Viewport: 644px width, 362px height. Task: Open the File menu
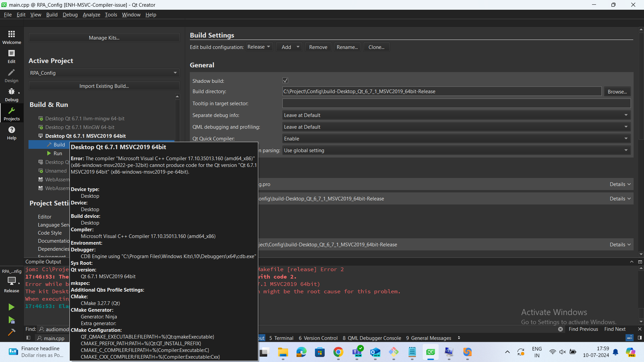click(x=8, y=14)
